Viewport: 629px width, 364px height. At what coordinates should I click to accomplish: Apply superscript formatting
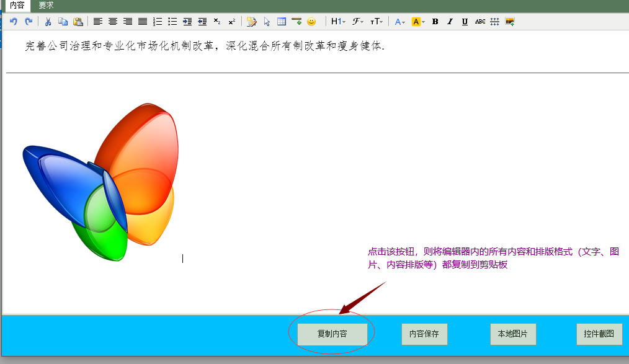(232, 22)
